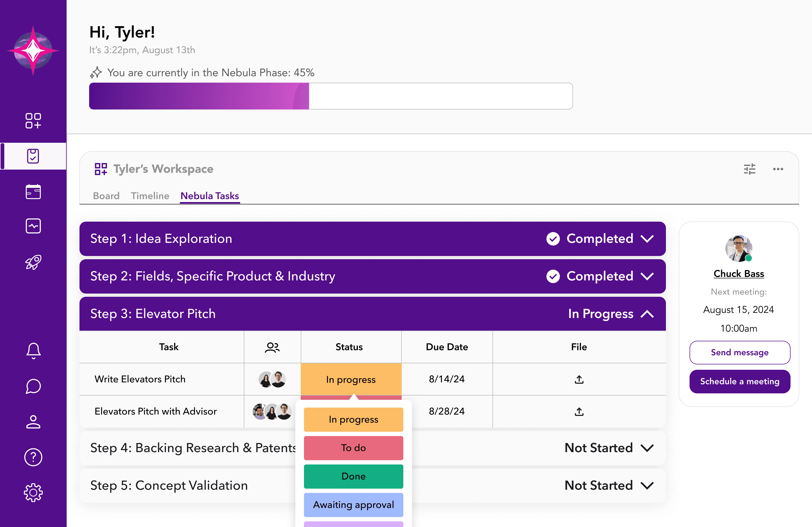Open the In progress status cell dropdown
The height and width of the screenshot is (527, 812).
click(351, 379)
